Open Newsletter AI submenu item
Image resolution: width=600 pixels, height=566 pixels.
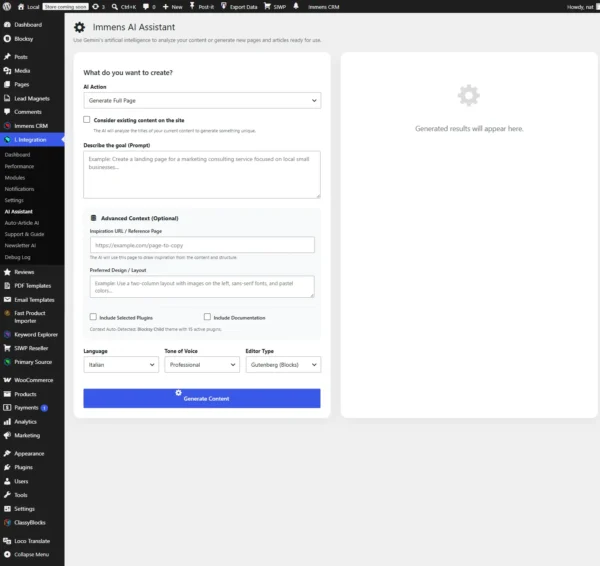(20, 245)
